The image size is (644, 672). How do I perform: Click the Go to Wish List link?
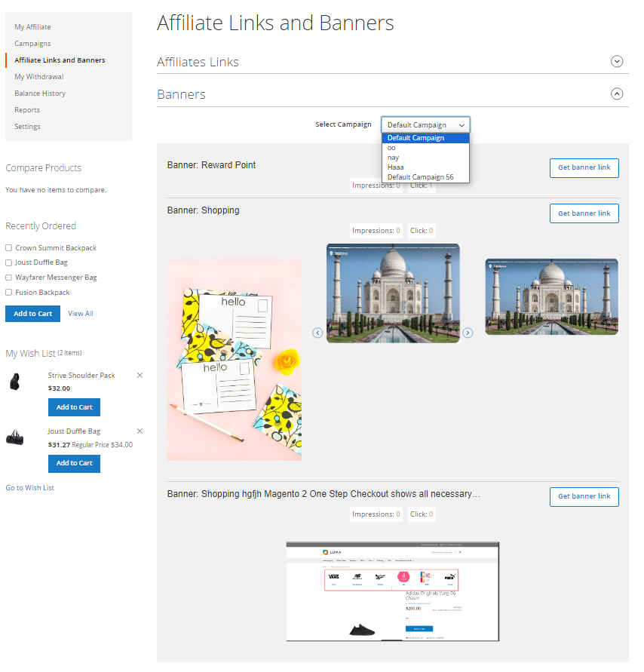30,488
